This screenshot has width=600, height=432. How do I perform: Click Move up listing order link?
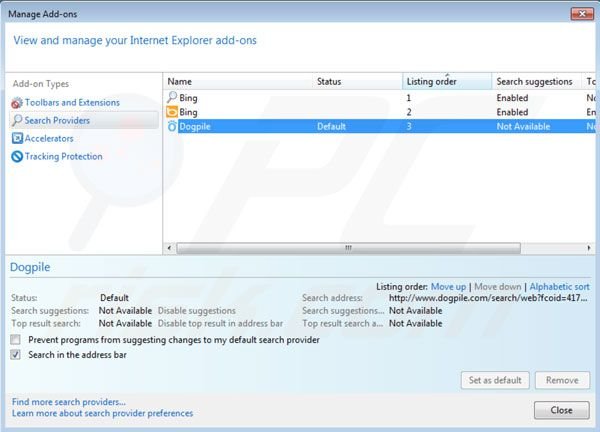448,287
